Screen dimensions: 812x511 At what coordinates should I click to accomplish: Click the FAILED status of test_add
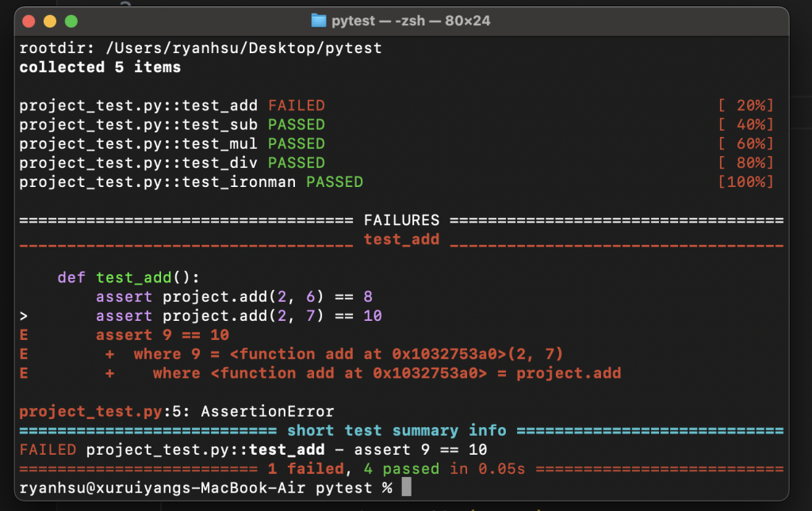pos(297,105)
